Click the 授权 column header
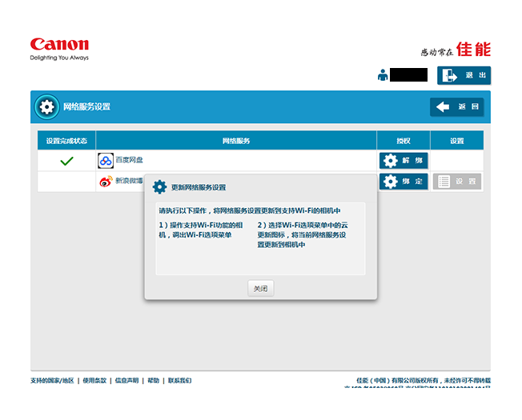This screenshot has height=420, width=522. click(404, 141)
